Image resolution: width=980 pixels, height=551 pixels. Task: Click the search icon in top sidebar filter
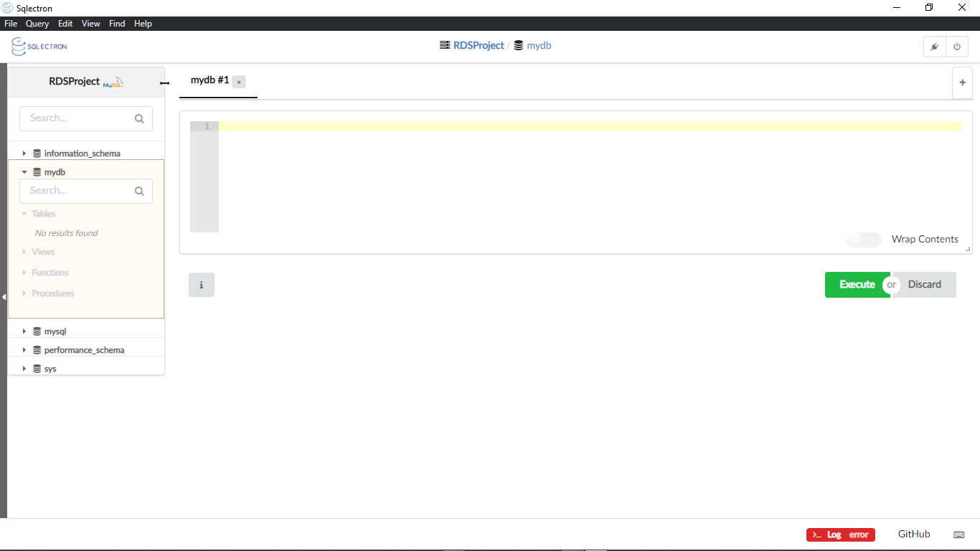[139, 119]
